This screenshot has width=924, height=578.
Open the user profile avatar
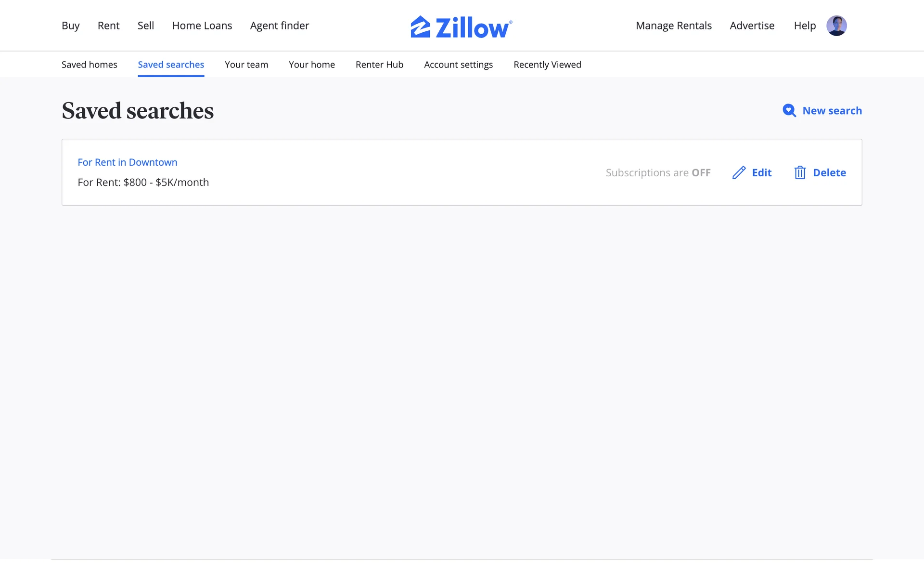click(x=836, y=26)
